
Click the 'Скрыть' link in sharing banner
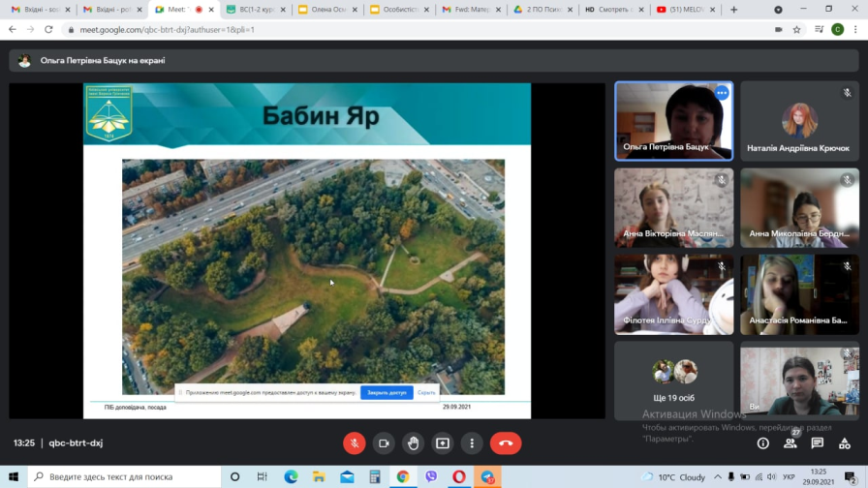click(426, 393)
